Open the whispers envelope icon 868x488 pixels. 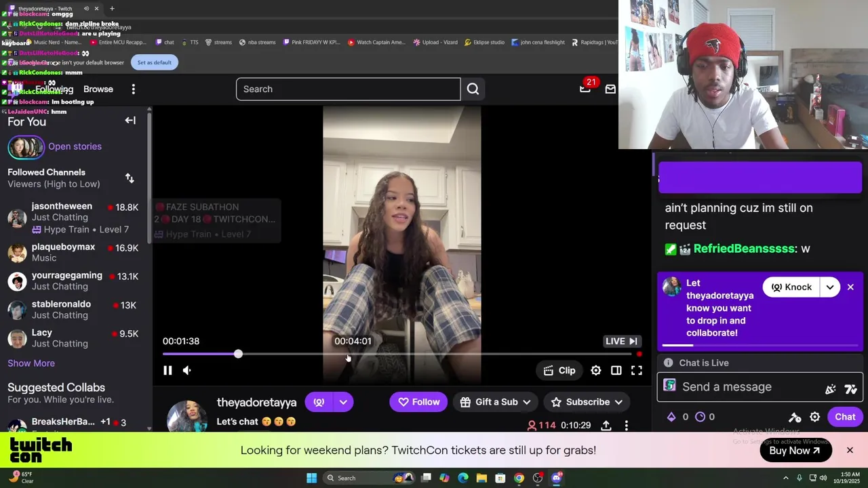coord(610,89)
